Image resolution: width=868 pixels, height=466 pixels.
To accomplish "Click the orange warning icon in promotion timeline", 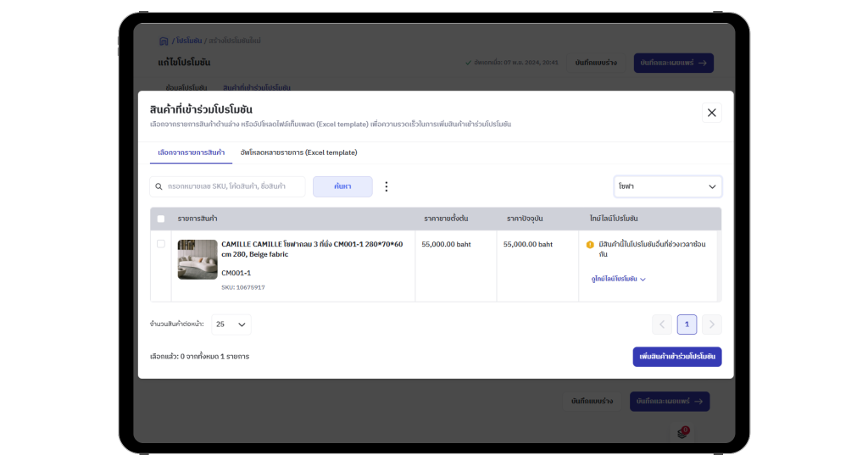I will point(590,245).
